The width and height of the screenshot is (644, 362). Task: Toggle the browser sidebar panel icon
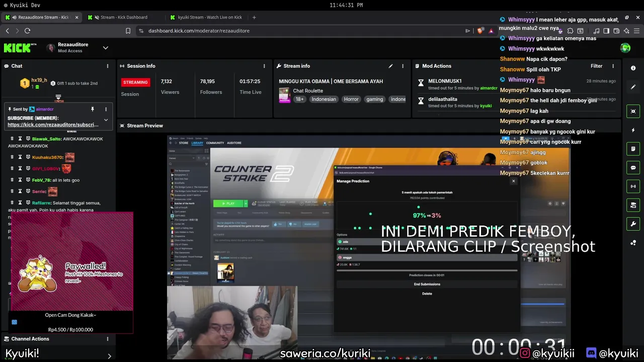[x=606, y=31]
